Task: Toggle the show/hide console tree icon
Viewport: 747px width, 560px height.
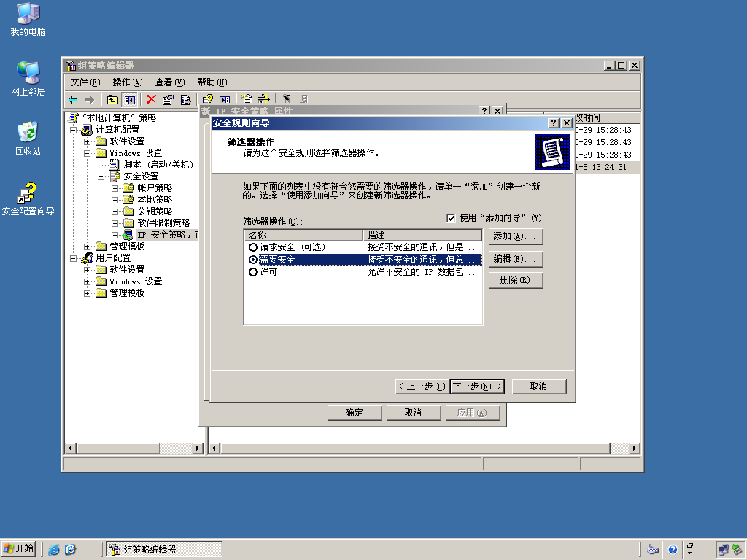Action: 130,99
